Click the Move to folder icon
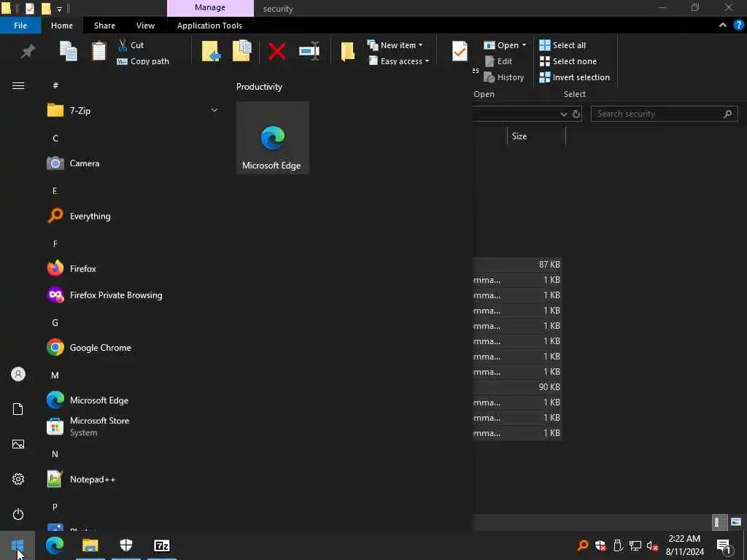This screenshot has width=747, height=560. point(211,51)
